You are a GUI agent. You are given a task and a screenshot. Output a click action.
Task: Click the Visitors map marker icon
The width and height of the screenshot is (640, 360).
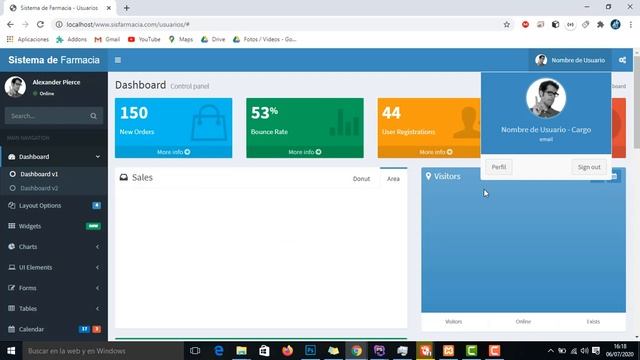[428, 176]
